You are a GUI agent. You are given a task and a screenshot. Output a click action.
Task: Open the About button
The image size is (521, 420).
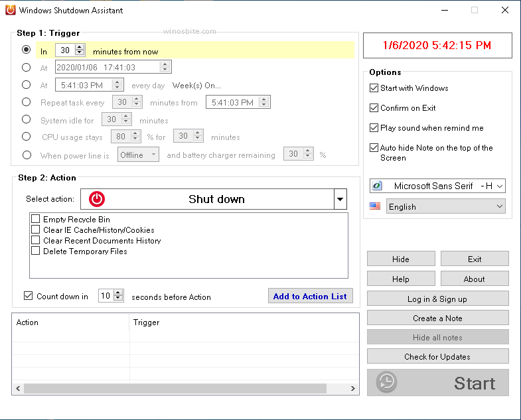click(475, 279)
